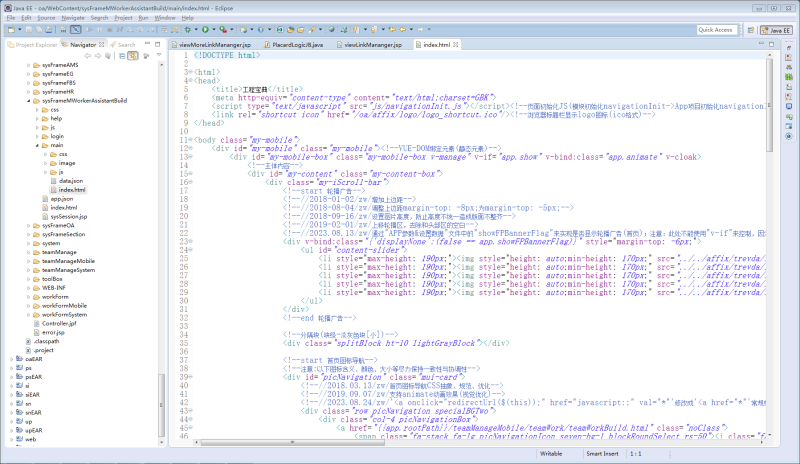The width and height of the screenshot is (800, 464).
Task: Collapse the sysFrameMWorkerAssistantBuild folder
Action: pyautogui.click(x=29, y=101)
